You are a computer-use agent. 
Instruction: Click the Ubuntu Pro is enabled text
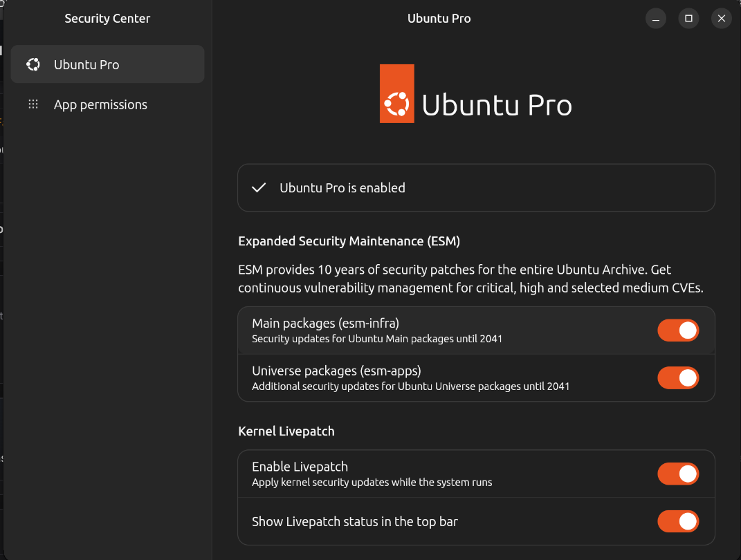click(x=342, y=188)
